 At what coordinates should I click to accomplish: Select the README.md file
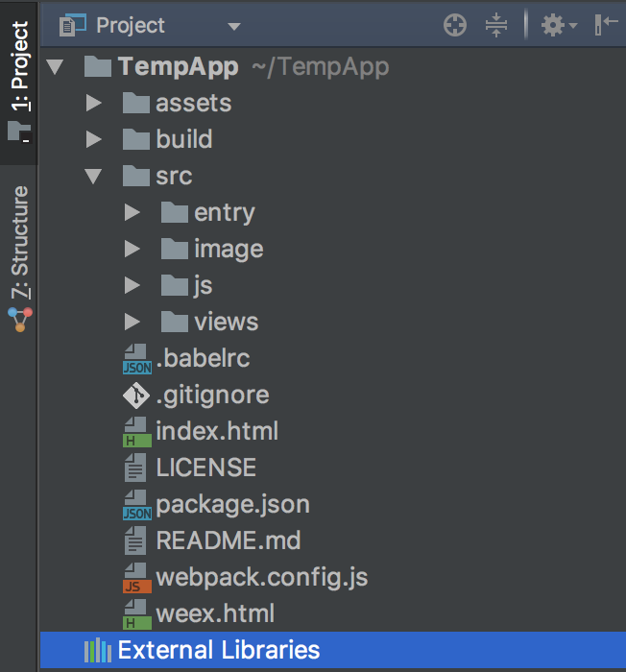click(x=228, y=540)
